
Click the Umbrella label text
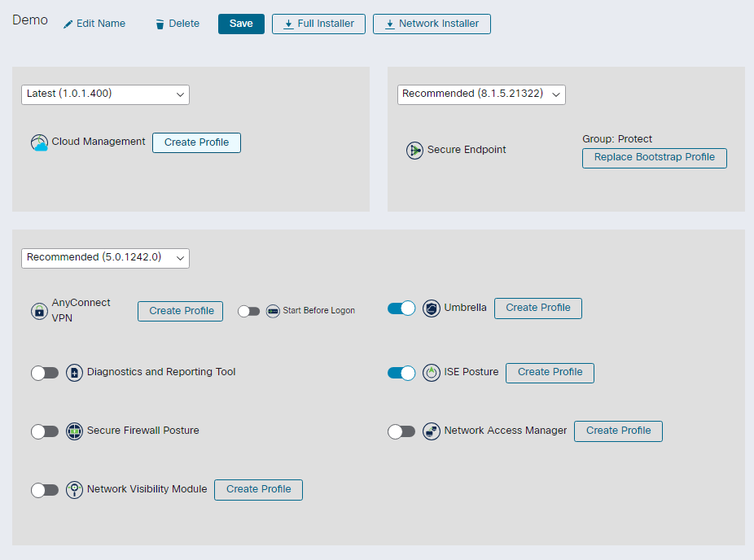click(x=465, y=308)
